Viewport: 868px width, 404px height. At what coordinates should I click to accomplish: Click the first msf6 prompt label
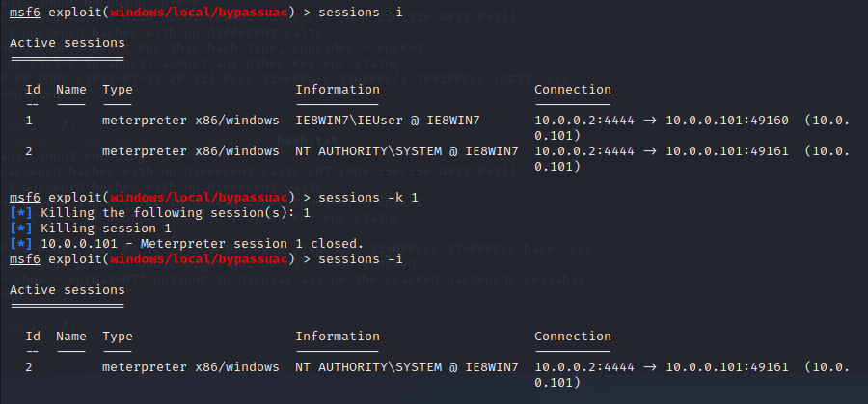[x=25, y=13]
